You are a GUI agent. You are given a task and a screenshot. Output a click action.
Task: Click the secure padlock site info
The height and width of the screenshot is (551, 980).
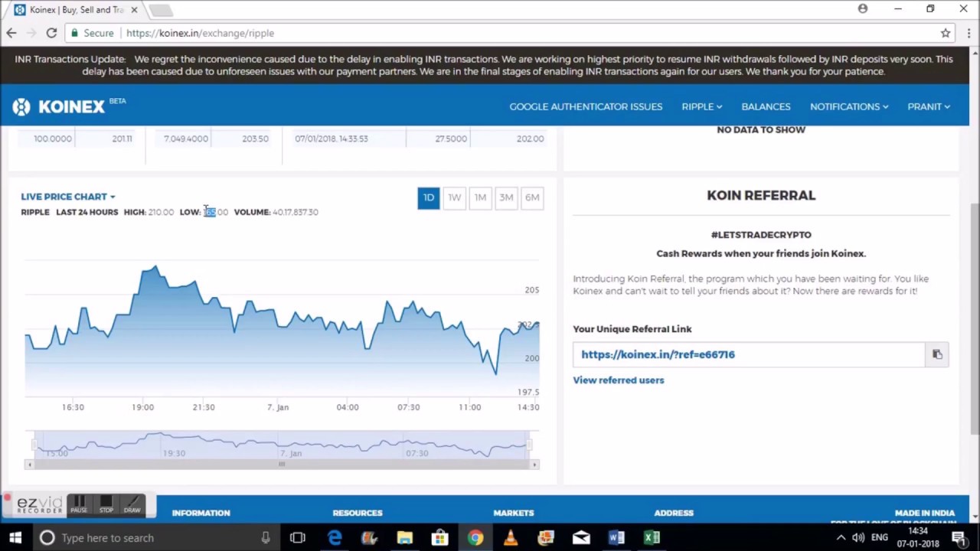point(92,33)
